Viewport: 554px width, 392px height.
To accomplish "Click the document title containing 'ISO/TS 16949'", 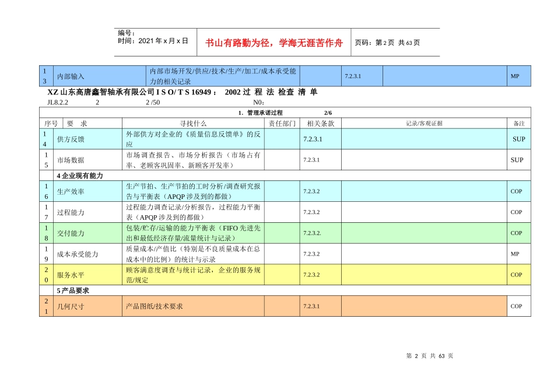I will pyautogui.click(x=183, y=92).
